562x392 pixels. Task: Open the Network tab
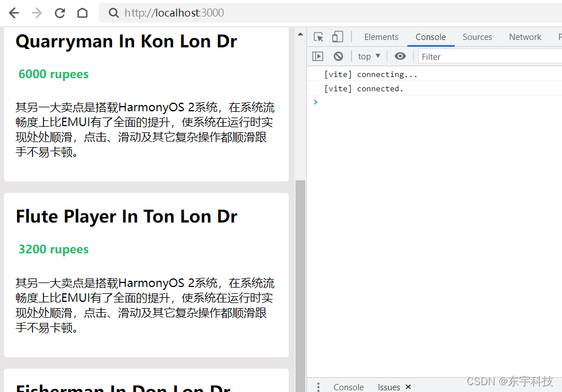point(525,37)
